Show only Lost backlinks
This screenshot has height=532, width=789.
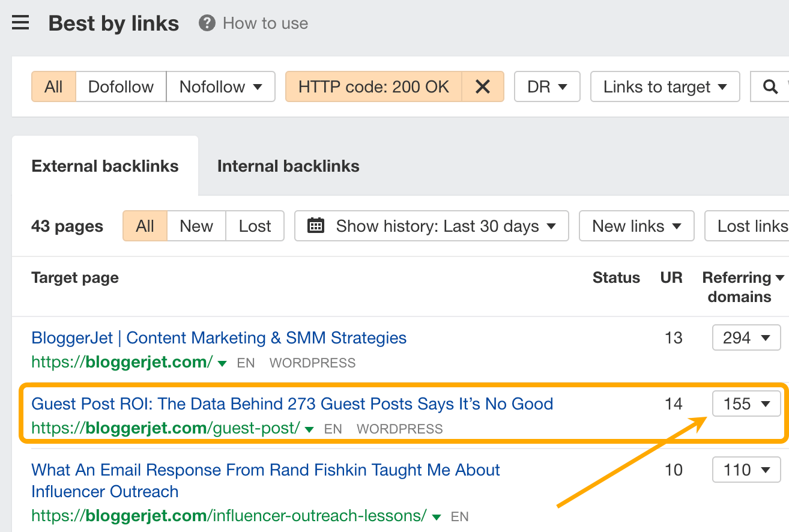[255, 226]
